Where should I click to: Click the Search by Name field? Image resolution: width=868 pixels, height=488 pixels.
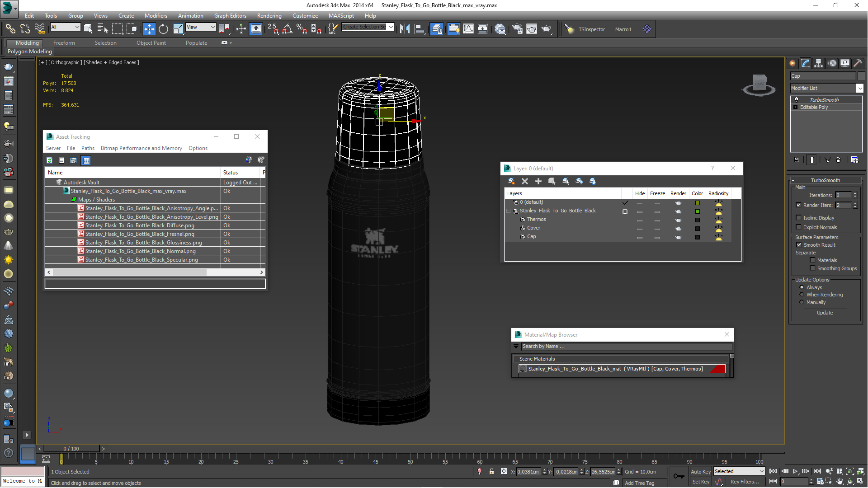(626, 347)
